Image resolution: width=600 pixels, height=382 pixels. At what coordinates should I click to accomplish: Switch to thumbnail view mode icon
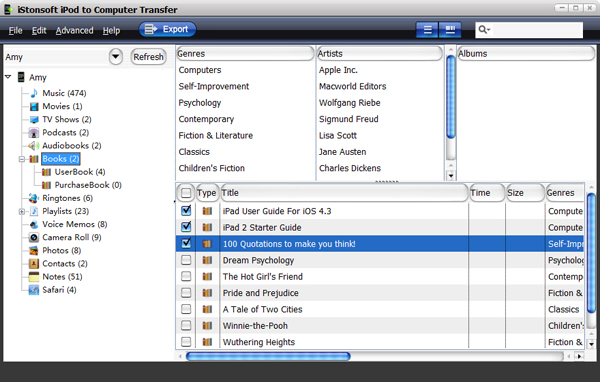click(x=450, y=30)
